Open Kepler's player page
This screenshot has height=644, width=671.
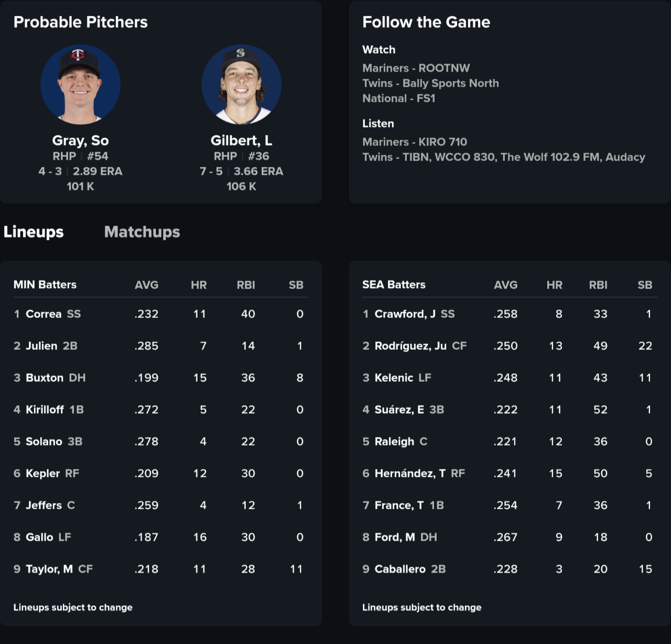click(43, 474)
